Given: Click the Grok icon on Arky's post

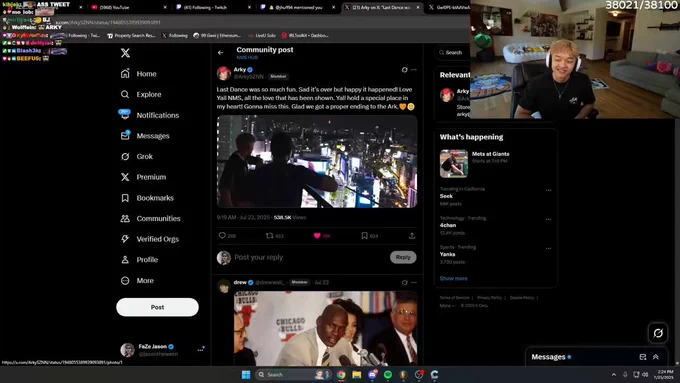Looking at the screenshot, I should pos(405,69).
